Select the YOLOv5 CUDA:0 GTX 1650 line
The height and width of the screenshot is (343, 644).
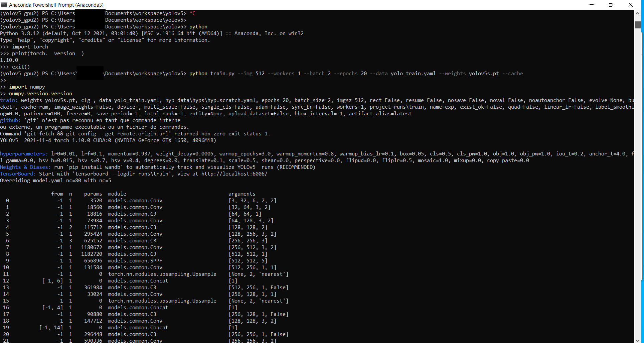coord(108,140)
